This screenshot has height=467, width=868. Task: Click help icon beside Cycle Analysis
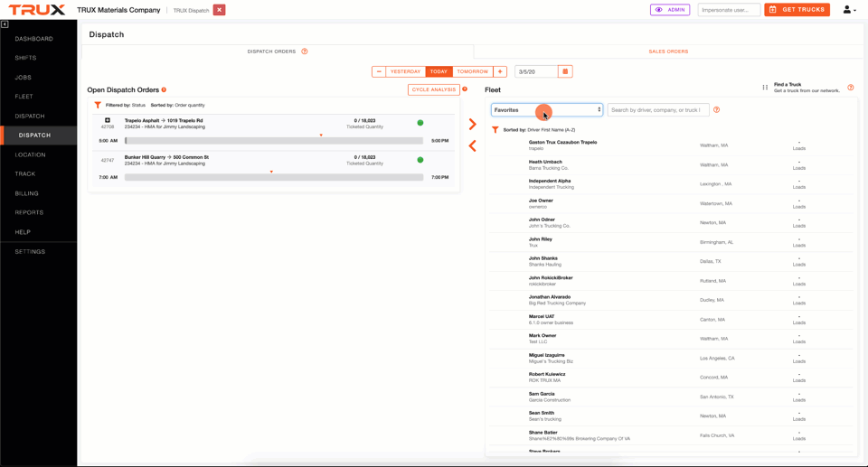pyautogui.click(x=465, y=89)
